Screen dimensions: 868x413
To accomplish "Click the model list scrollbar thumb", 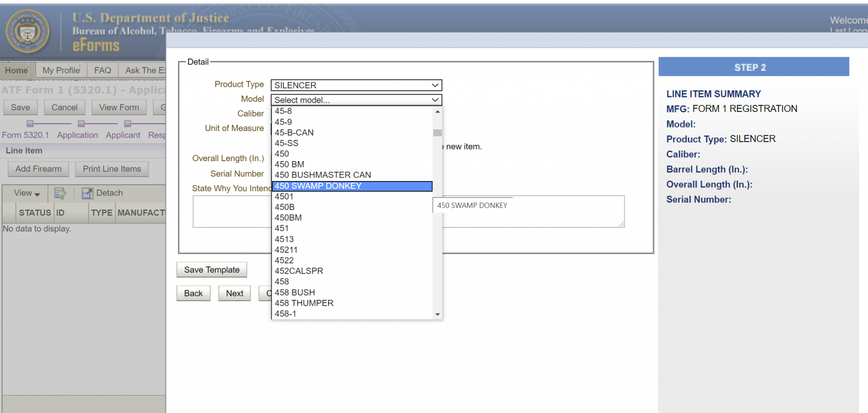I will [437, 133].
